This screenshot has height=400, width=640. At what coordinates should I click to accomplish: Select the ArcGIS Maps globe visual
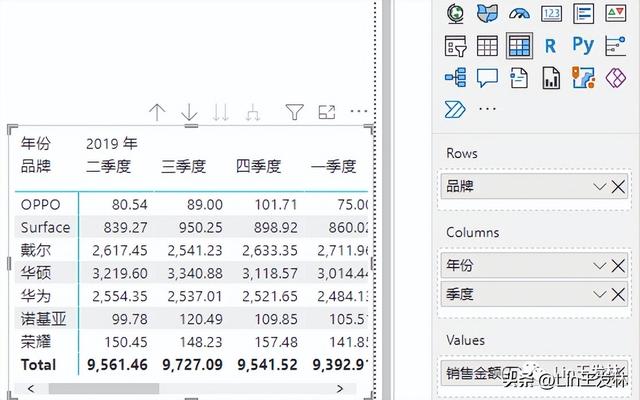(455, 13)
